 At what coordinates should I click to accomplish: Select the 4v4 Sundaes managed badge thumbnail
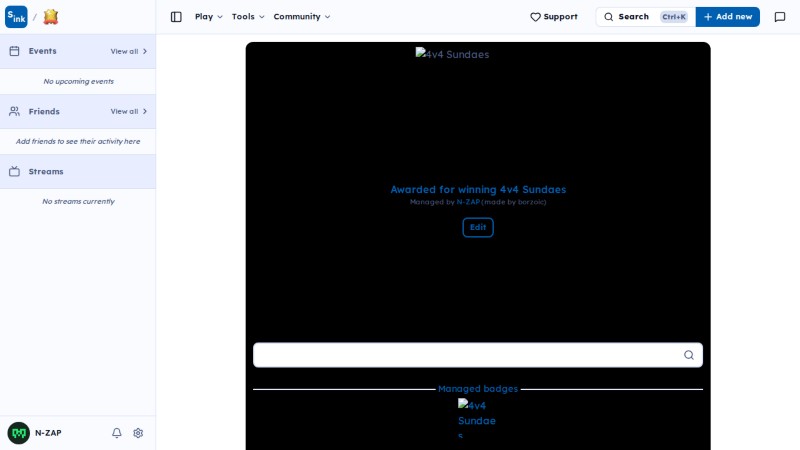[478, 418]
